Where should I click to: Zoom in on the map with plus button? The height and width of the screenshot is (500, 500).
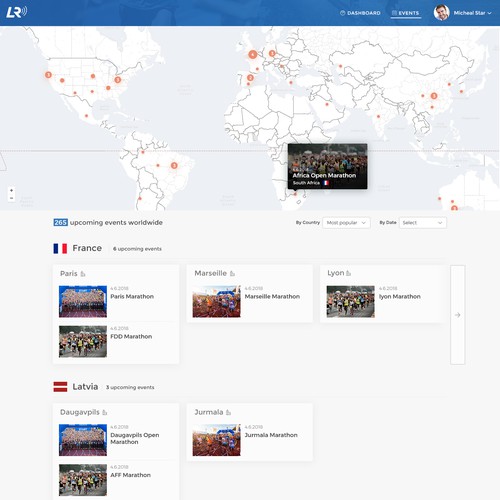[x=11, y=190]
